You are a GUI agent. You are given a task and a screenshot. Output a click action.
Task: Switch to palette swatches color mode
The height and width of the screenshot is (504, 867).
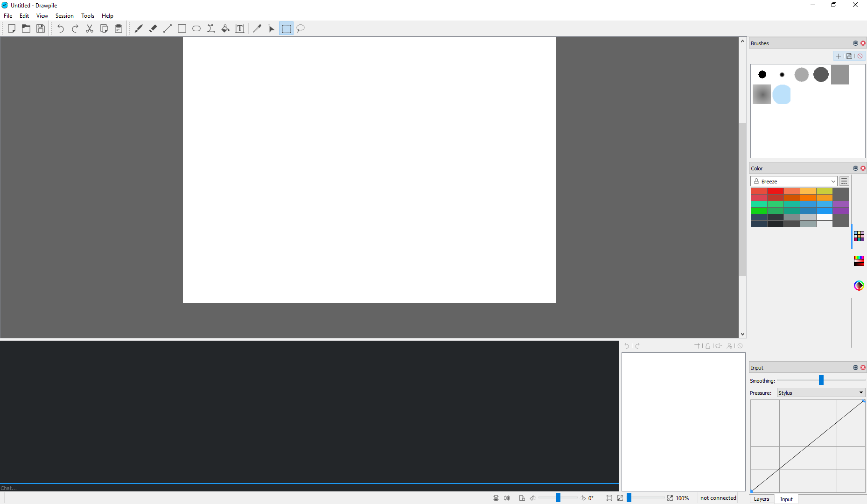click(859, 236)
